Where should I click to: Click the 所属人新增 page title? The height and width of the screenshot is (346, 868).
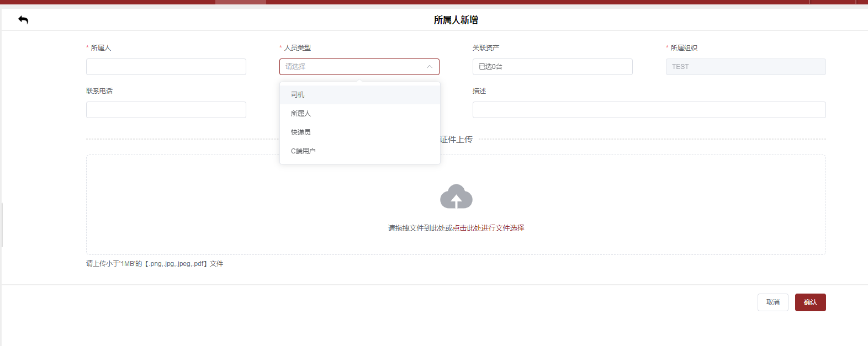coord(456,20)
